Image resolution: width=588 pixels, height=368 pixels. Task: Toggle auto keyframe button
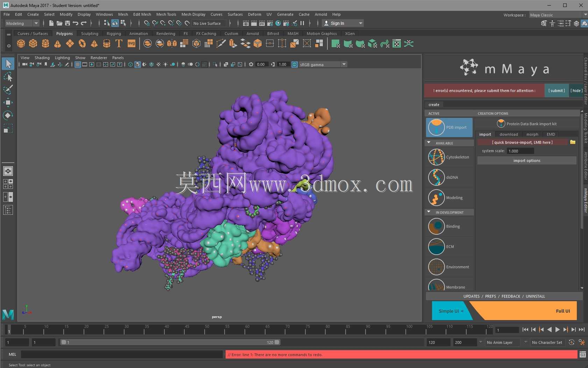click(x=571, y=342)
